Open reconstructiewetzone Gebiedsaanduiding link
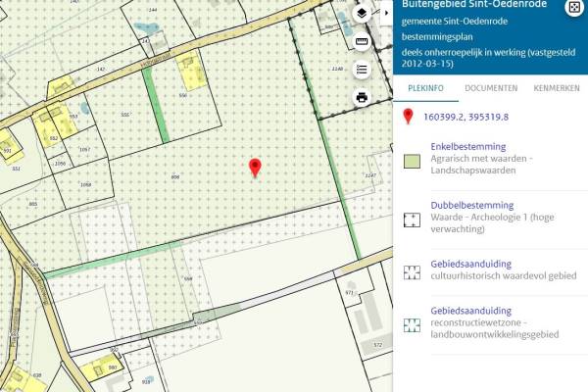The image size is (588, 392). point(468,310)
